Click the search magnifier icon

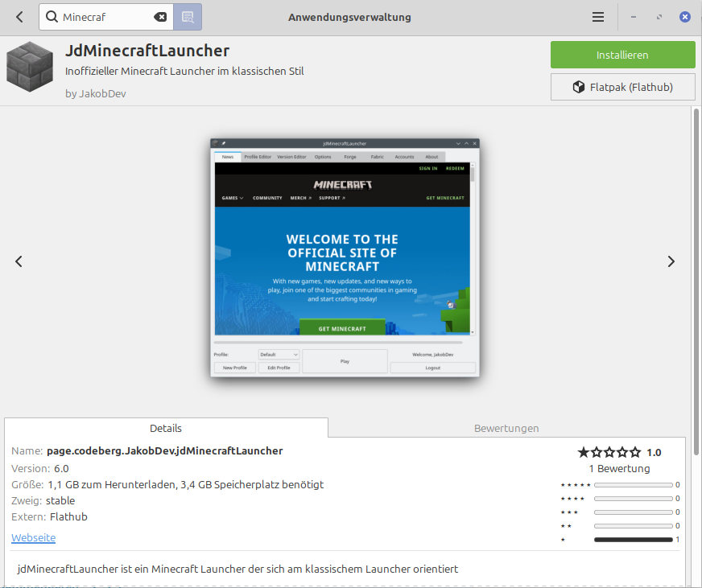click(52, 17)
